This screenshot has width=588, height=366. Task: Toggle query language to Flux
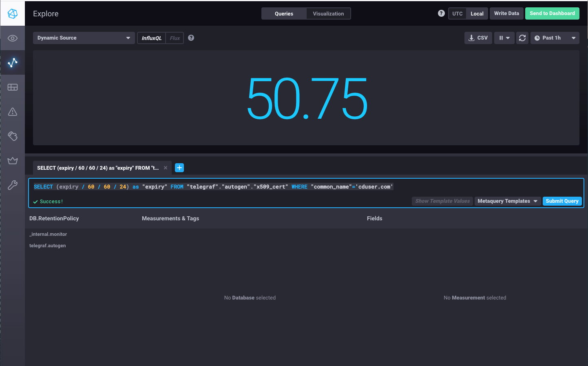[x=175, y=38]
